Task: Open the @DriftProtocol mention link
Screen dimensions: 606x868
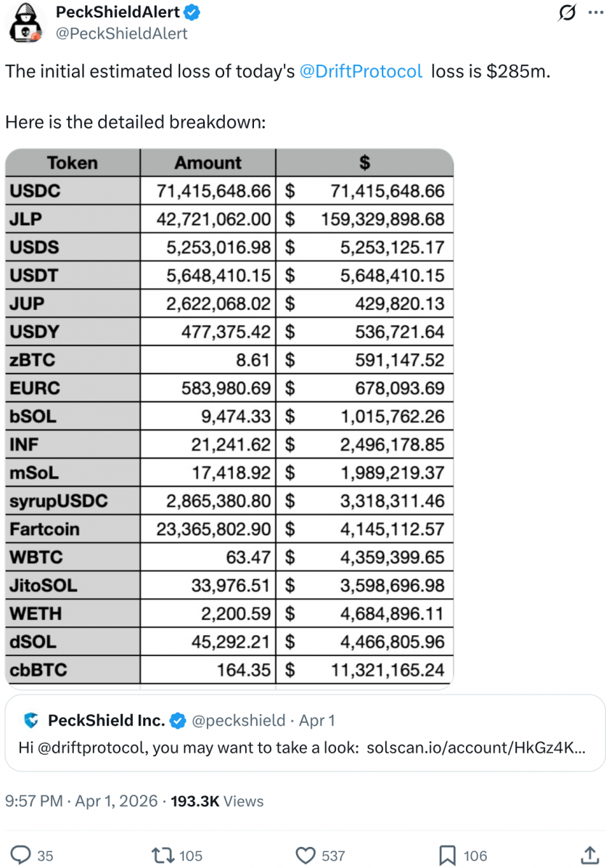Action: point(360,71)
